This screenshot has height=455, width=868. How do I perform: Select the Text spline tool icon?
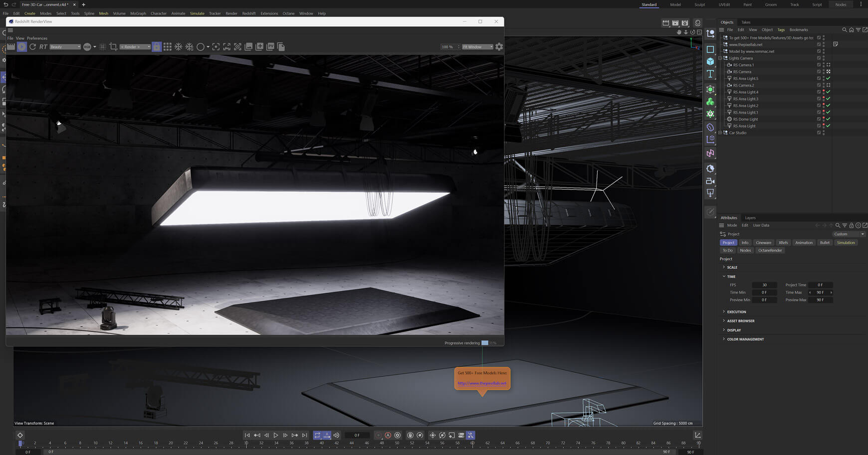[x=710, y=74]
